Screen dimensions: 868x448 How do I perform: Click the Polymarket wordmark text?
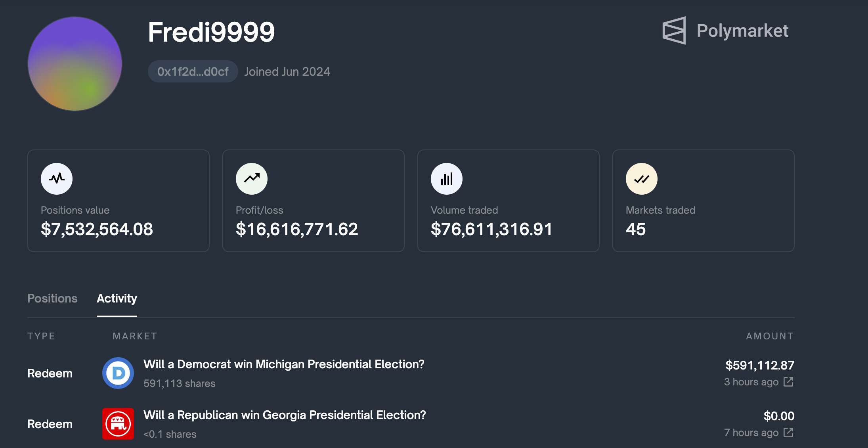(x=742, y=31)
